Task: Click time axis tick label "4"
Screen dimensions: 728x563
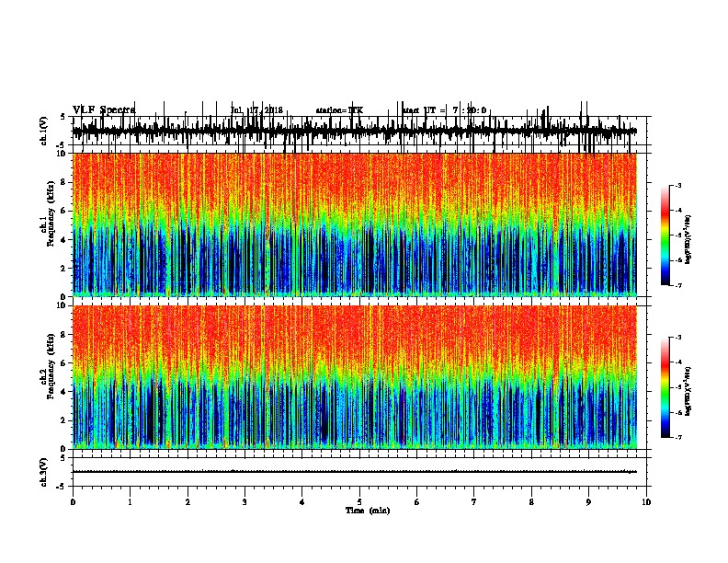Action: tap(302, 502)
